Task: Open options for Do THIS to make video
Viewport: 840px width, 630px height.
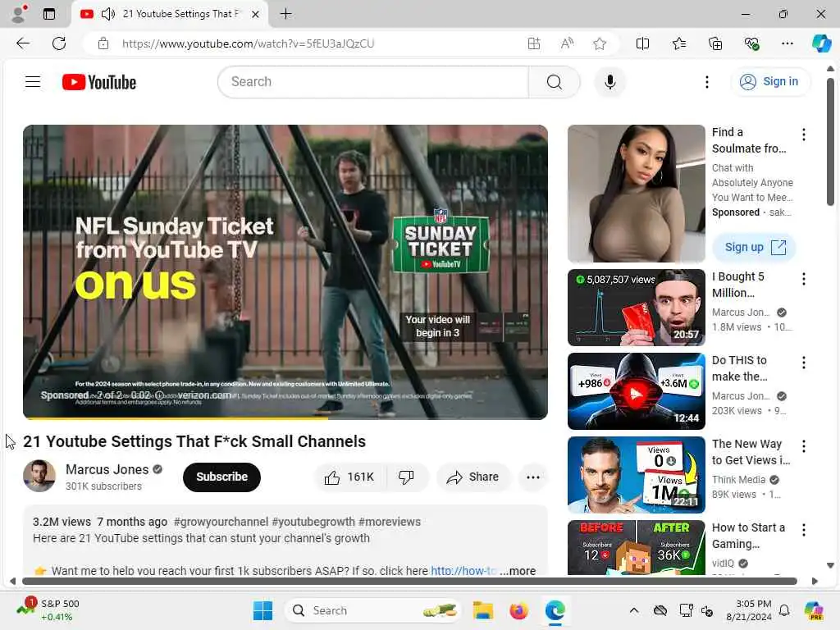Action: (804, 363)
